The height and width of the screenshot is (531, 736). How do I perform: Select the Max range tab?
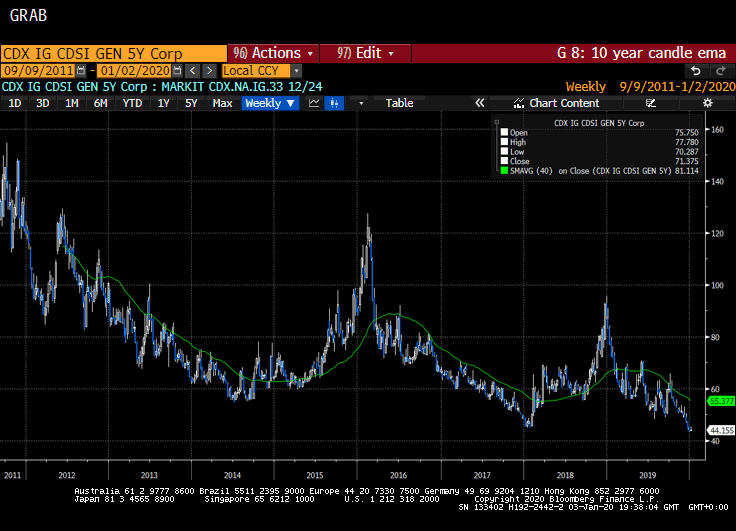click(222, 103)
